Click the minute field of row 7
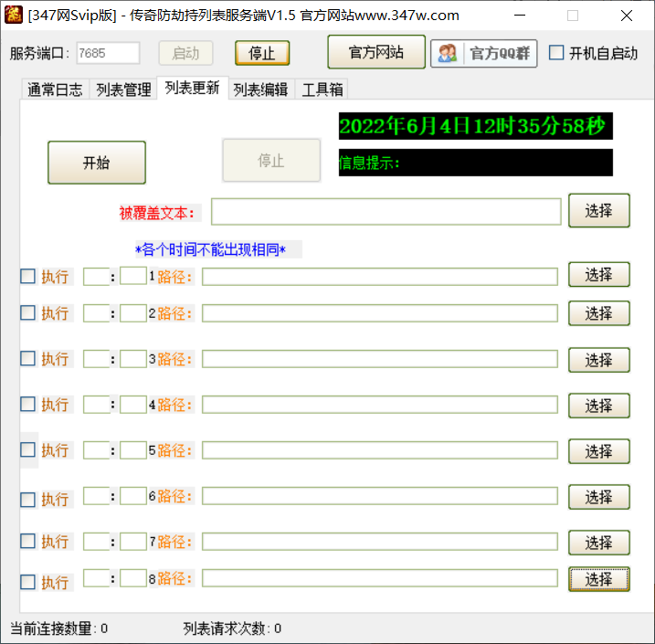The height and width of the screenshot is (644, 655). coord(133,542)
